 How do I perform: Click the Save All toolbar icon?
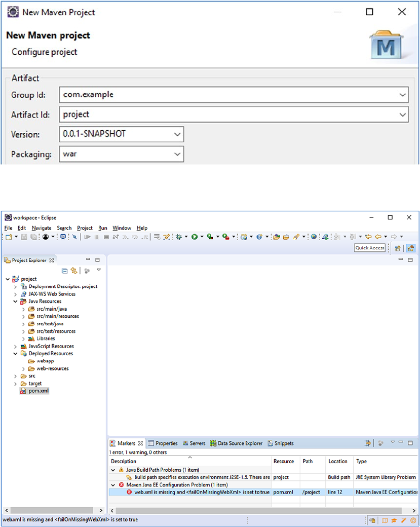click(33, 237)
